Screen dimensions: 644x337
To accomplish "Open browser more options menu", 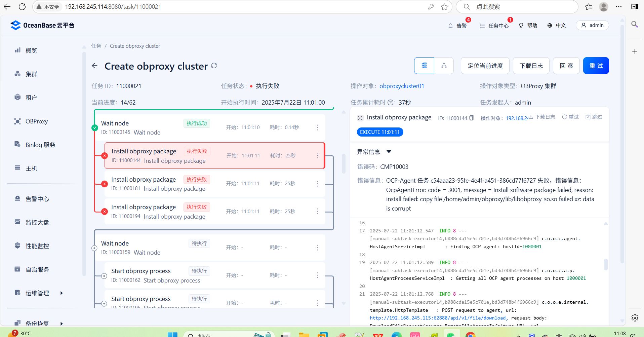I will pyautogui.click(x=619, y=7).
